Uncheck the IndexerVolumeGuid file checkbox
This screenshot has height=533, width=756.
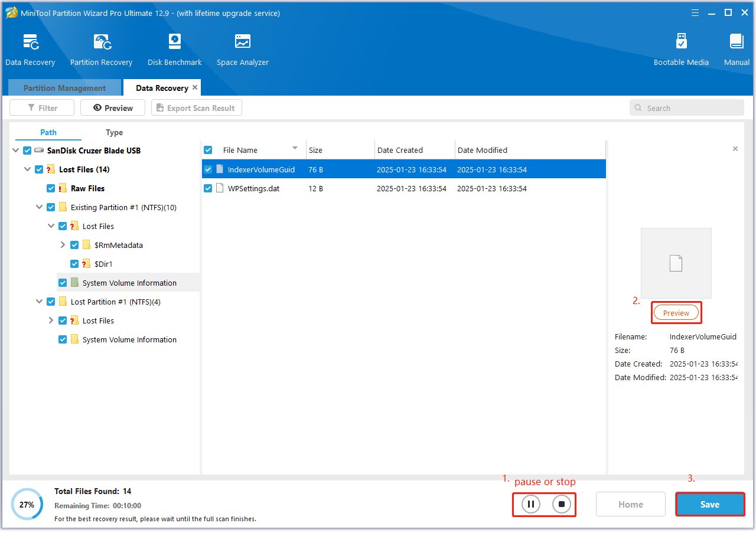(x=208, y=169)
